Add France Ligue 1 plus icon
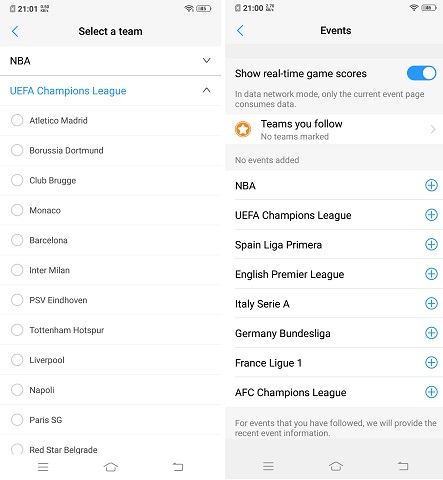443x480 pixels. pyautogui.click(x=431, y=363)
